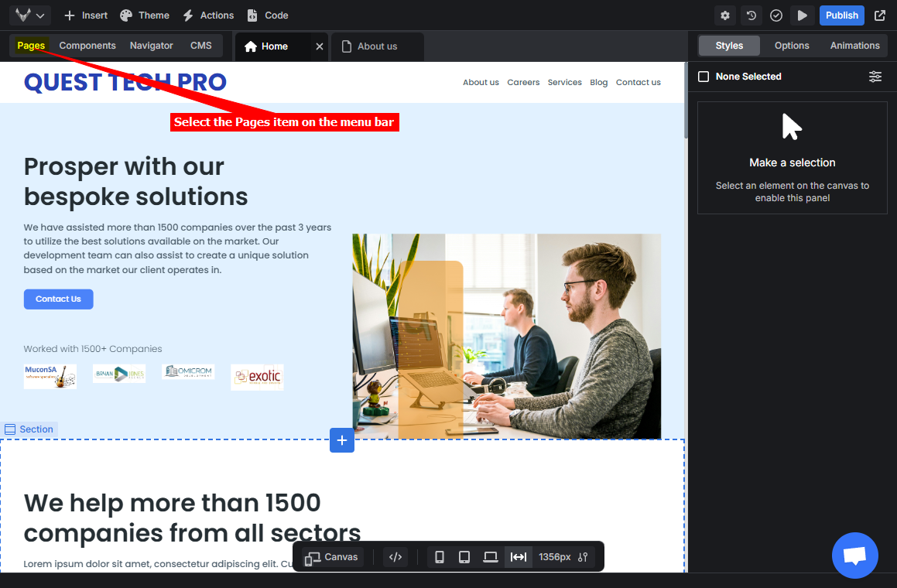Toggle the code view icon
The width and height of the screenshot is (897, 588).
[x=395, y=557]
